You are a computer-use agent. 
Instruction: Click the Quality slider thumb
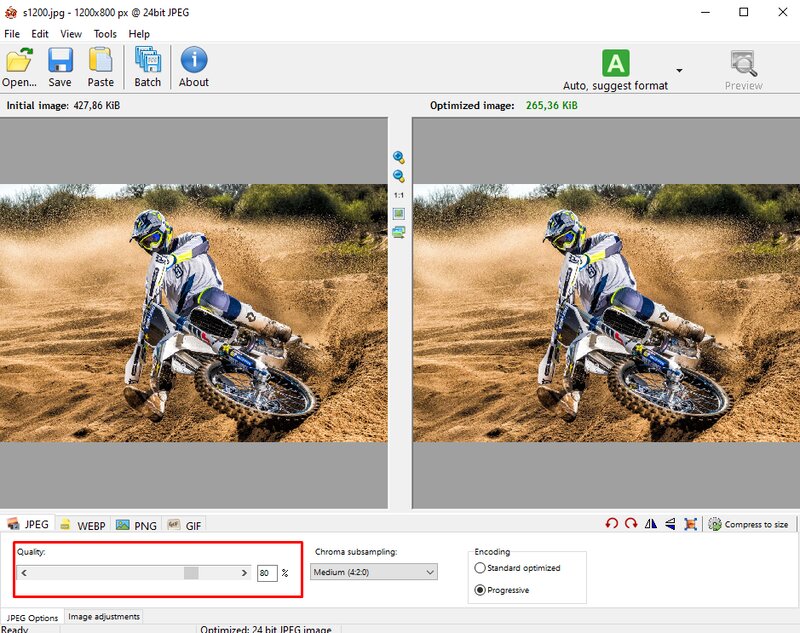pos(191,573)
